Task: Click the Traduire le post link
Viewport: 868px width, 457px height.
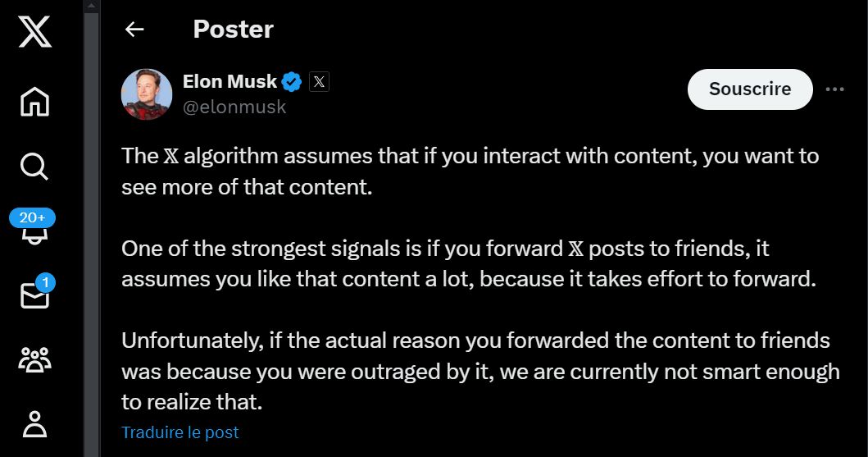Action: (x=180, y=432)
